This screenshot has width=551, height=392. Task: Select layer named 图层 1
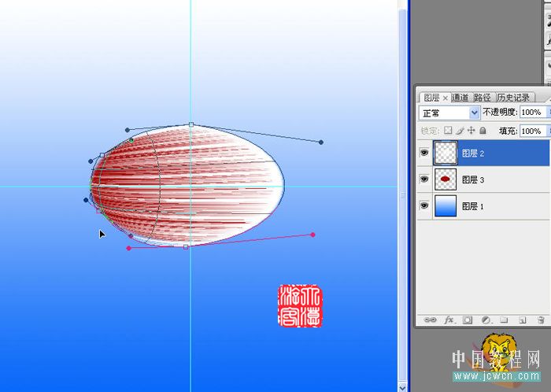pos(473,206)
